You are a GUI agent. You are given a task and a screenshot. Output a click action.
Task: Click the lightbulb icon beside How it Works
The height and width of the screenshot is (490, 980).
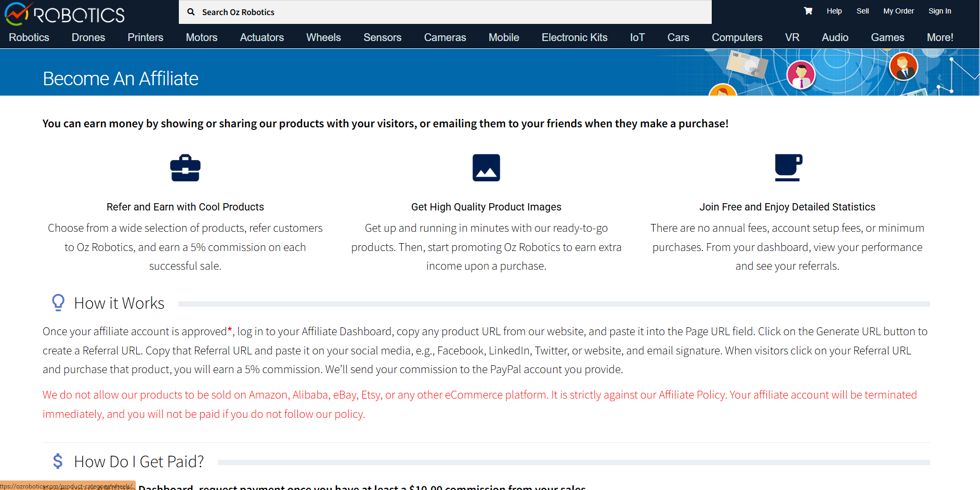[58, 302]
